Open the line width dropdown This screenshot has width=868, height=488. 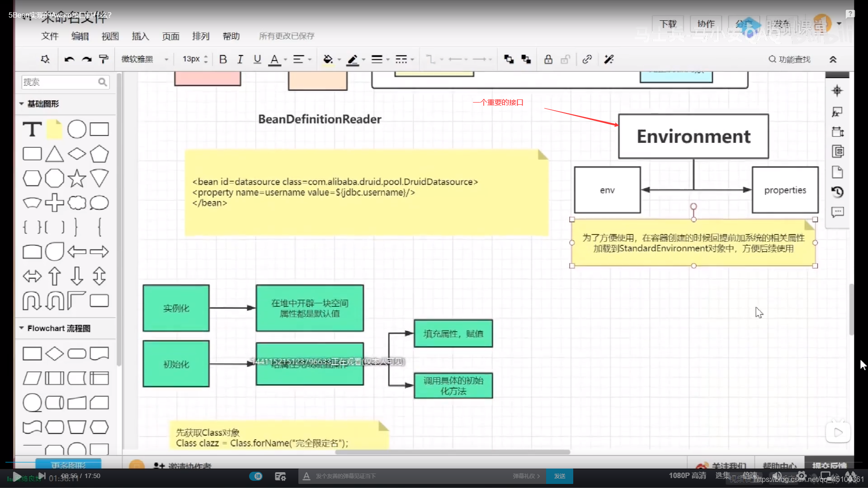(x=380, y=59)
